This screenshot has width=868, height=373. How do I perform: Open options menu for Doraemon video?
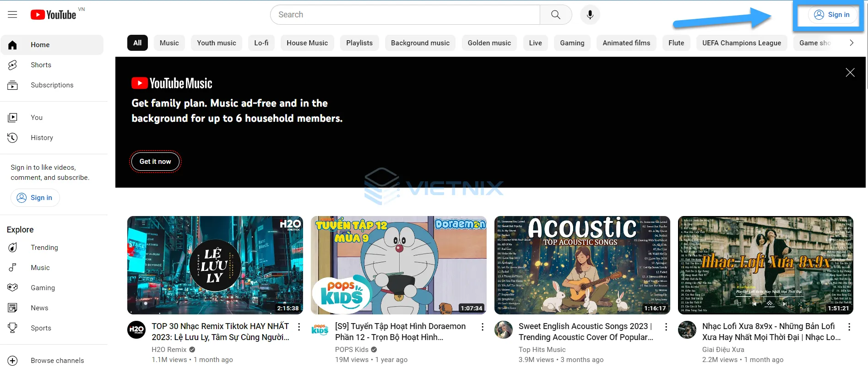point(483,327)
